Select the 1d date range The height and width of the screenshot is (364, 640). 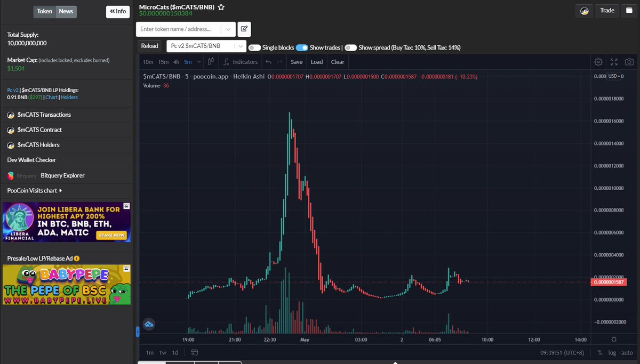click(175, 352)
